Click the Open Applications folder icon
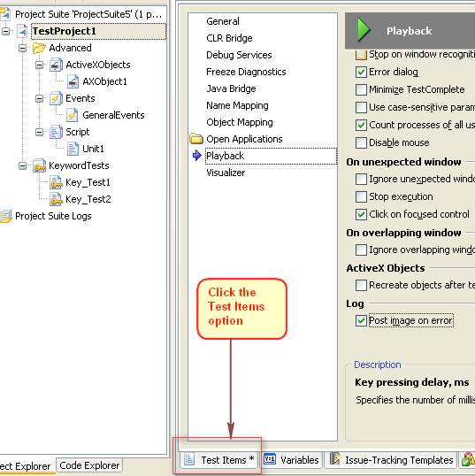The width and height of the screenshot is (475, 476). click(x=196, y=139)
